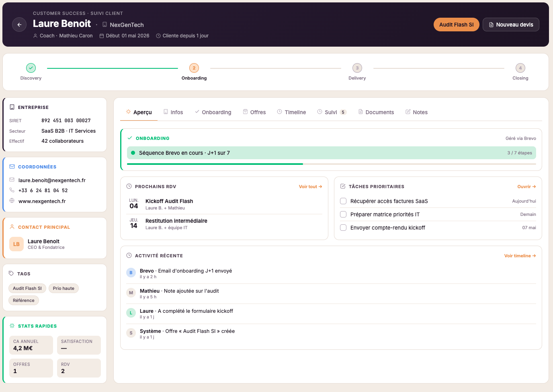Click the Prio haute tag
This screenshot has height=392, width=553.
click(x=63, y=288)
